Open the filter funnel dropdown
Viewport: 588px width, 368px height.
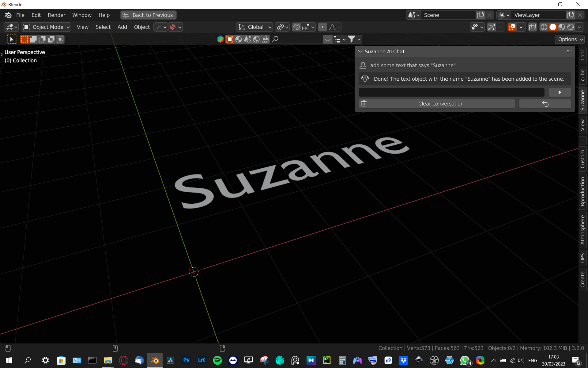(355, 39)
